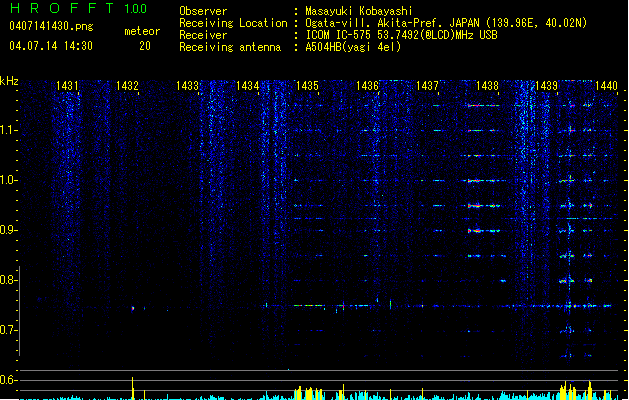
Task: Click the 1.0 kHz axis label
Action: 8,180
